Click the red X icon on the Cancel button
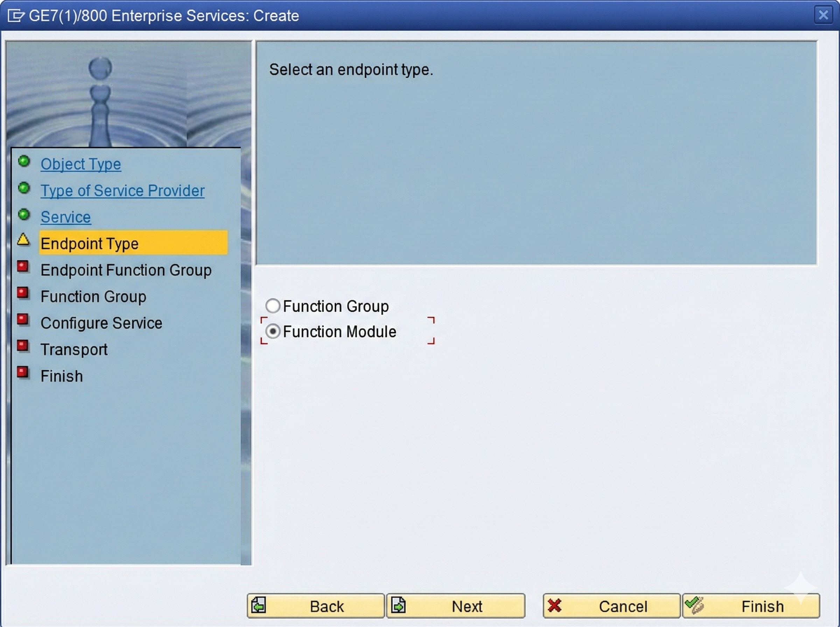The width and height of the screenshot is (840, 627). pos(554,605)
